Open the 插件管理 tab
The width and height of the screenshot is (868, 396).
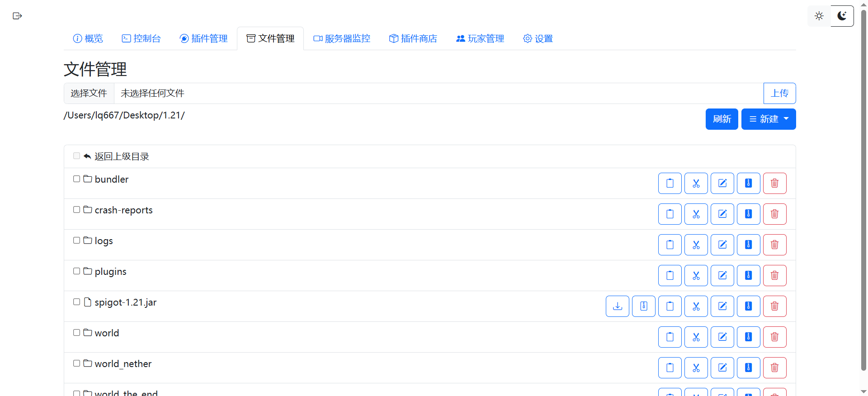(x=203, y=38)
